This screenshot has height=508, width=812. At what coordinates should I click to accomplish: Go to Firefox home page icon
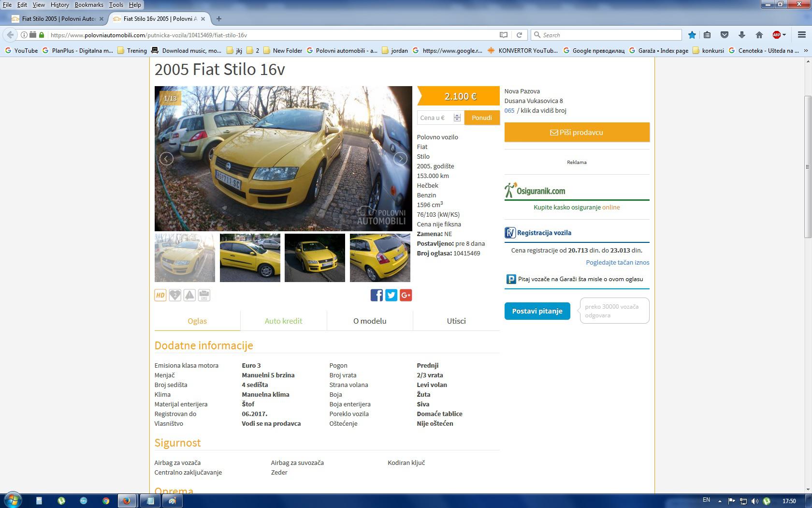[759, 35]
